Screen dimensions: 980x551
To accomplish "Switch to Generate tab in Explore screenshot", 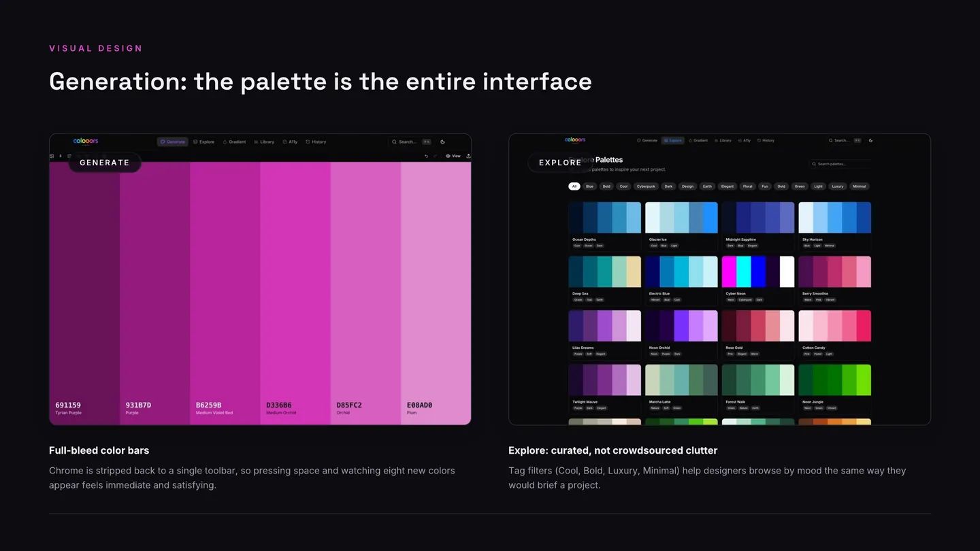I will coord(647,141).
